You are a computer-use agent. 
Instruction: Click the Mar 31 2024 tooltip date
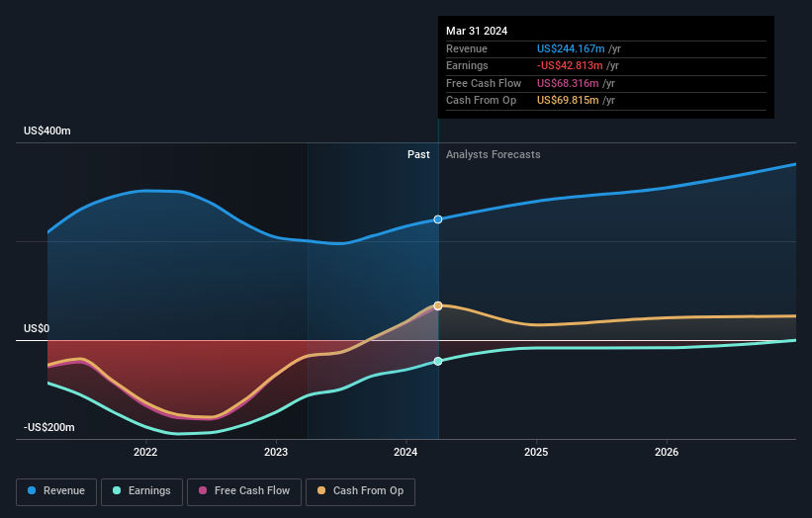(x=477, y=31)
